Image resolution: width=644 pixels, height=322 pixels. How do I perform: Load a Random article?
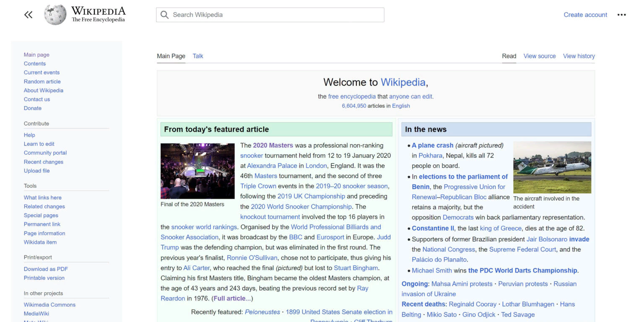coord(42,81)
